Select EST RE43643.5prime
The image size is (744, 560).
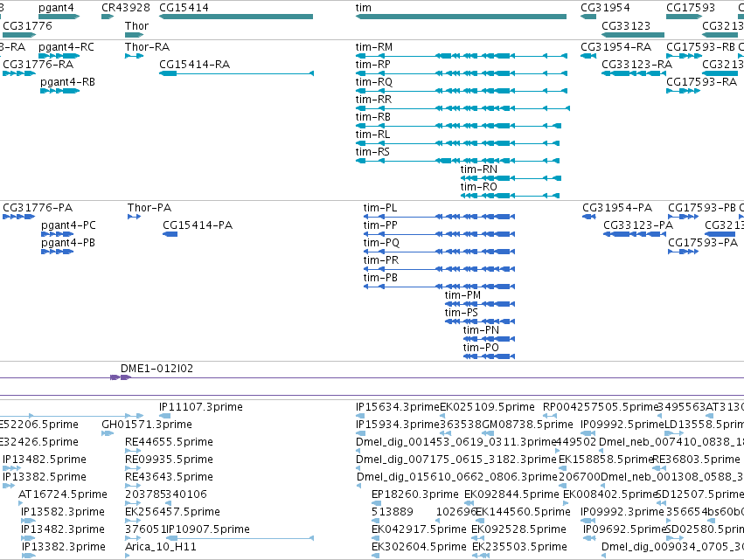click(x=133, y=486)
